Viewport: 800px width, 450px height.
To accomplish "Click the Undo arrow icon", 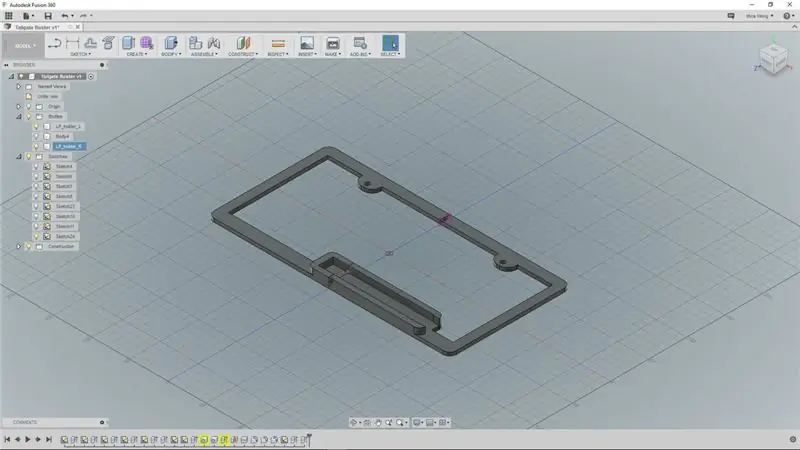I will pyautogui.click(x=65, y=16).
